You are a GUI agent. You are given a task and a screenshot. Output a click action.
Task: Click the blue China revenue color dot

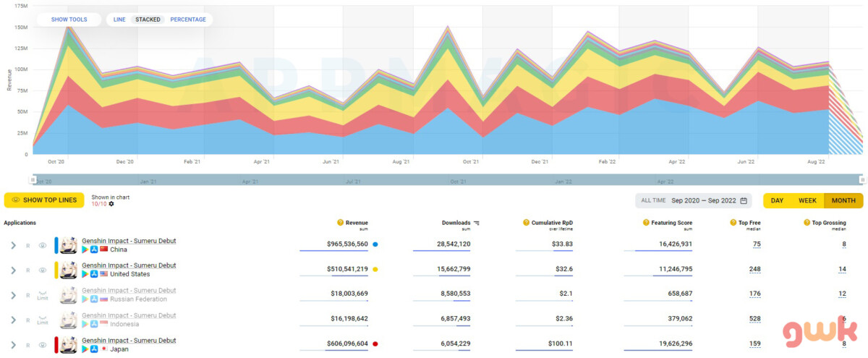tap(375, 244)
